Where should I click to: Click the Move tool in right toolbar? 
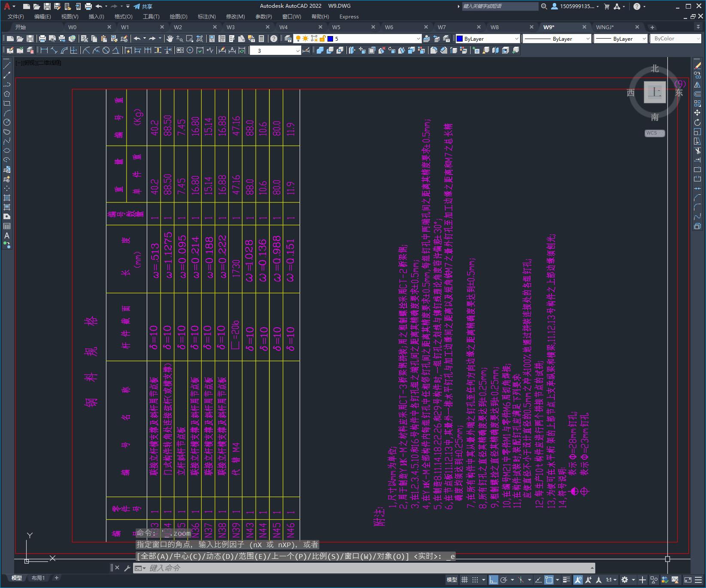coord(697,113)
